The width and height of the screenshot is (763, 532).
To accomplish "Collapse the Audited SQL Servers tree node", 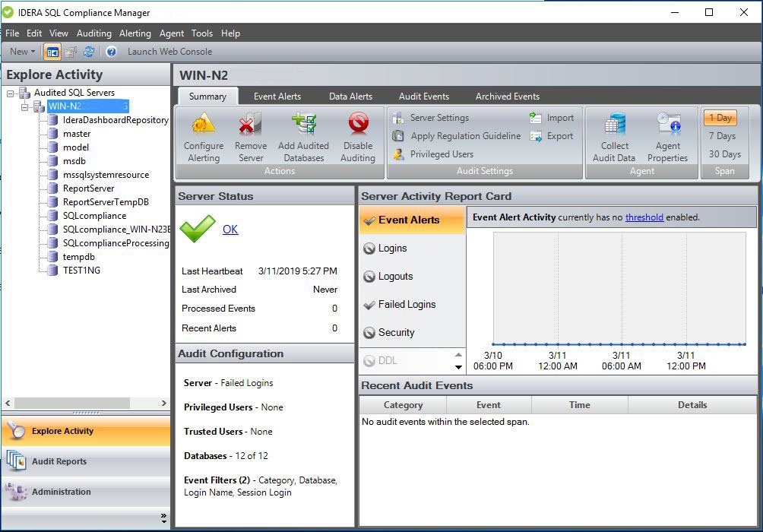I will pyautogui.click(x=10, y=93).
